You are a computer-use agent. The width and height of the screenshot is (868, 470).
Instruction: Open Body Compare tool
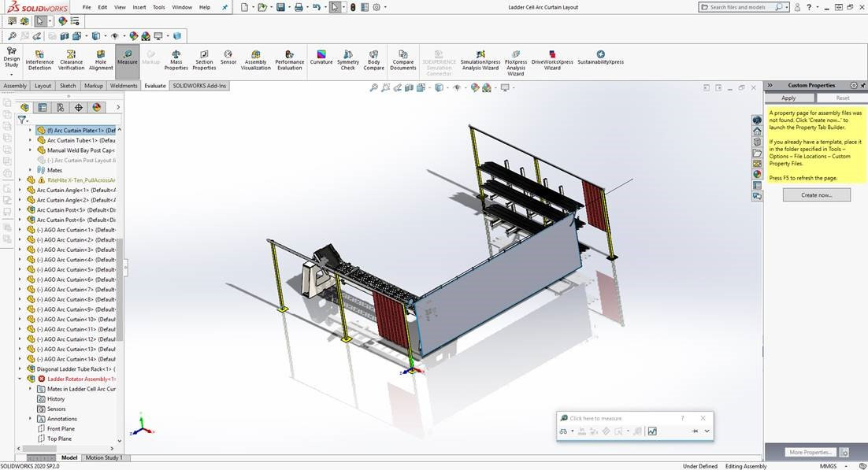pos(373,60)
